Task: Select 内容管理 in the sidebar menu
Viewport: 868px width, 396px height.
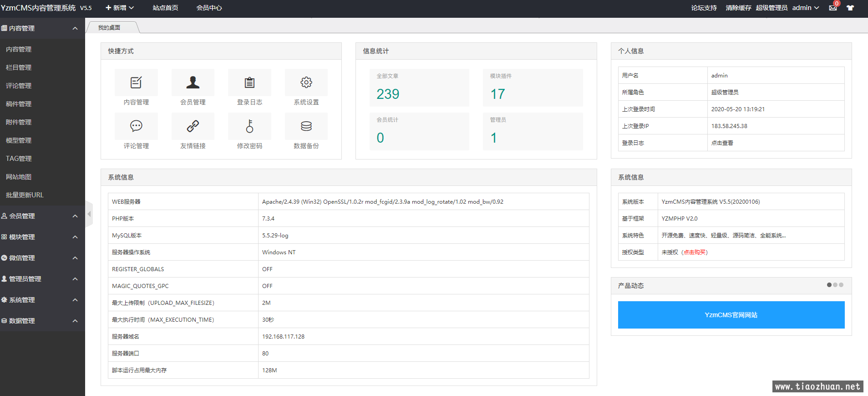Action: coord(19,49)
